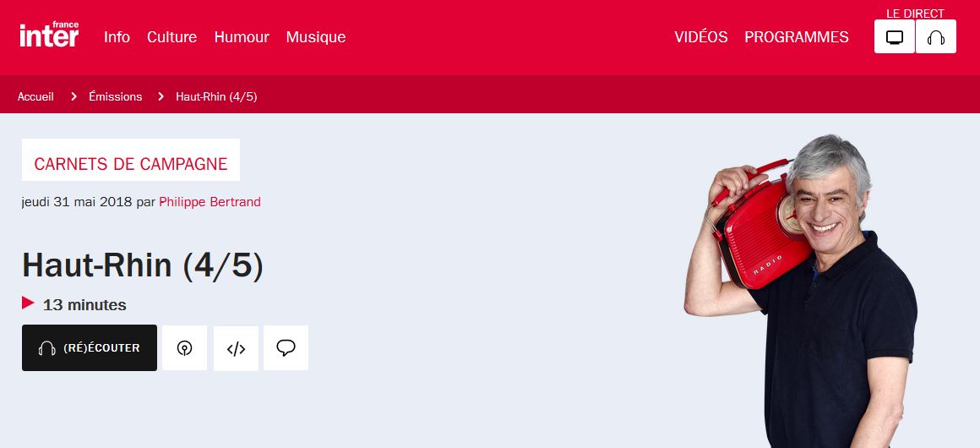Click the podcast subscribe icon
Image resolution: width=980 pixels, height=448 pixels.
pyautogui.click(x=184, y=348)
